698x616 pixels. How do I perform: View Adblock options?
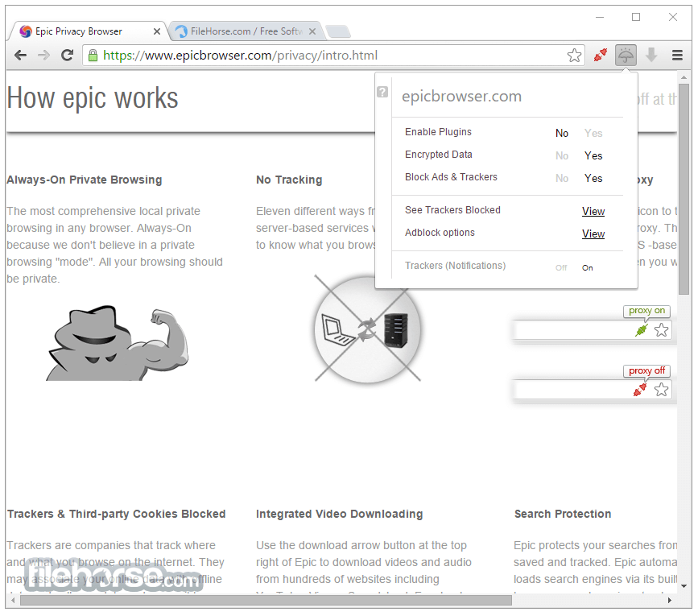tap(593, 234)
